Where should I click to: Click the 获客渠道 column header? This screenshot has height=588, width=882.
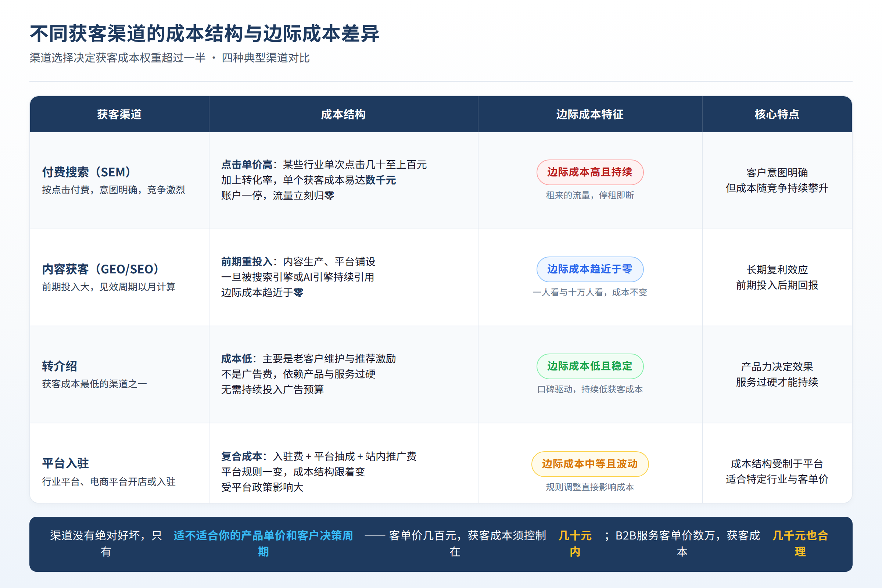tap(119, 114)
